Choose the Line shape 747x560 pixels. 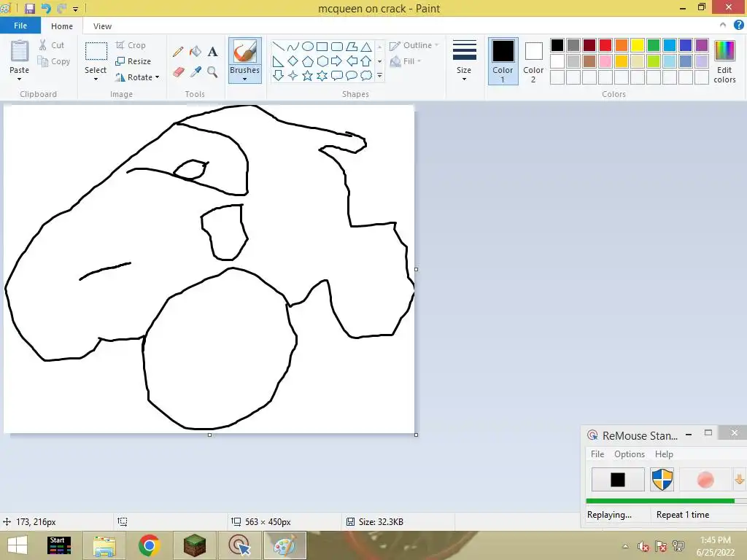click(x=278, y=46)
